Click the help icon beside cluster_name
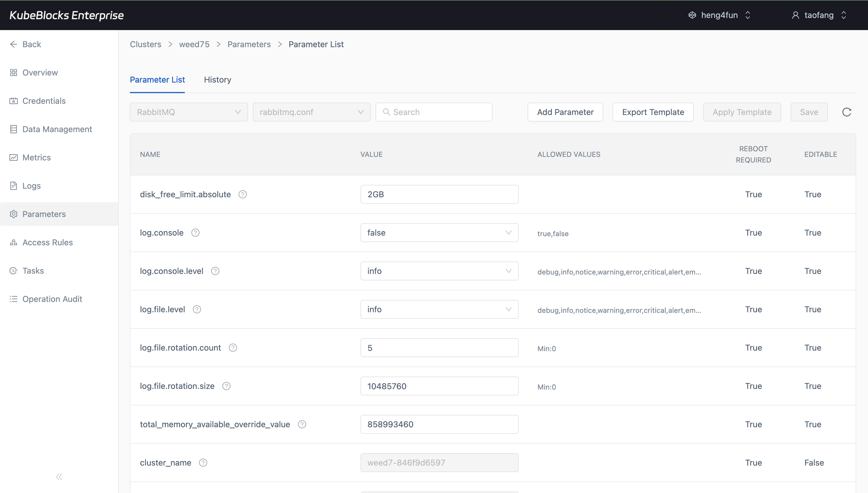The image size is (868, 493). (x=203, y=462)
